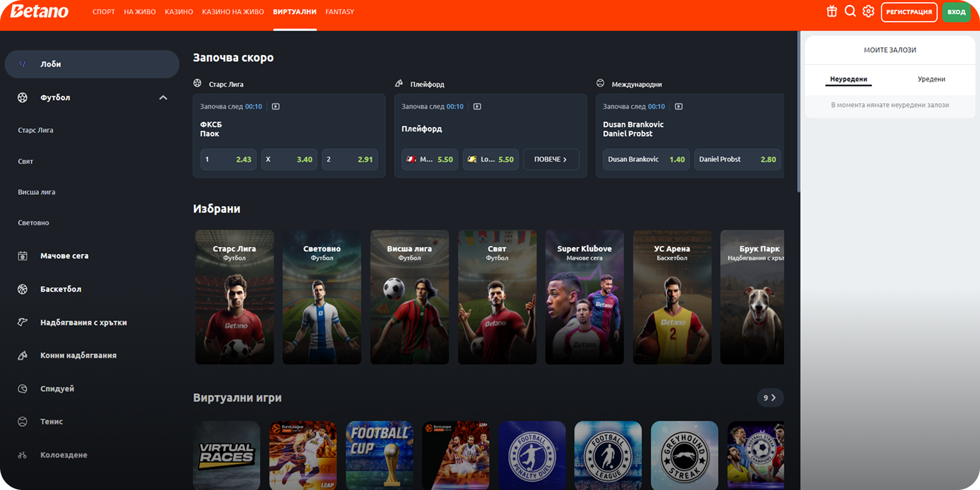This screenshot has width=980, height=490.
Task: Open ПОВЕЧЕ options for Плейфорд
Action: point(550,160)
